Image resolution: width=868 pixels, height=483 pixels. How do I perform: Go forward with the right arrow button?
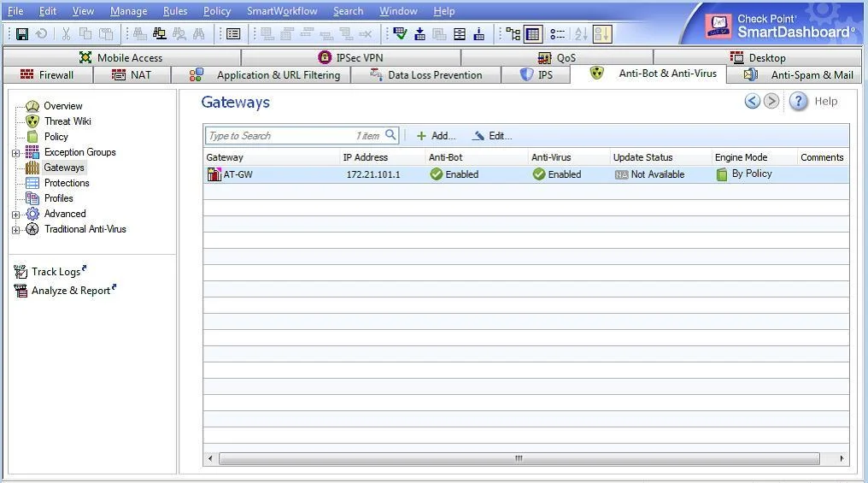point(771,102)
